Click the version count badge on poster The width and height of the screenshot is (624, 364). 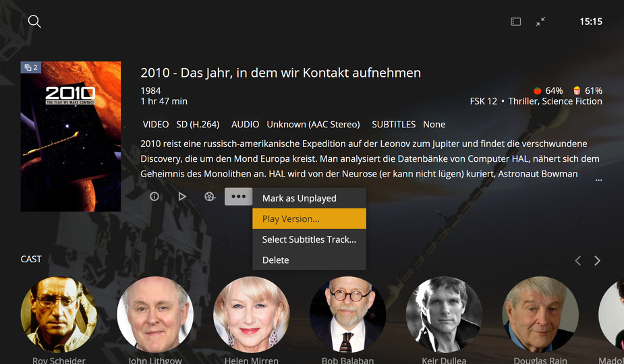click(x=31, y=67)
